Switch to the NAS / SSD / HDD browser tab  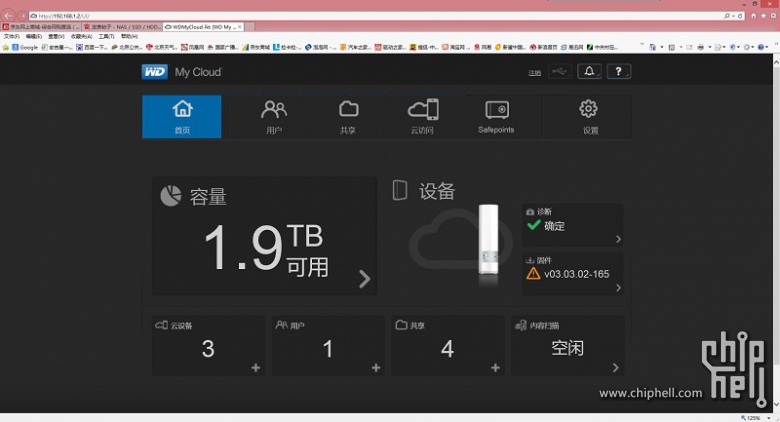122,27
